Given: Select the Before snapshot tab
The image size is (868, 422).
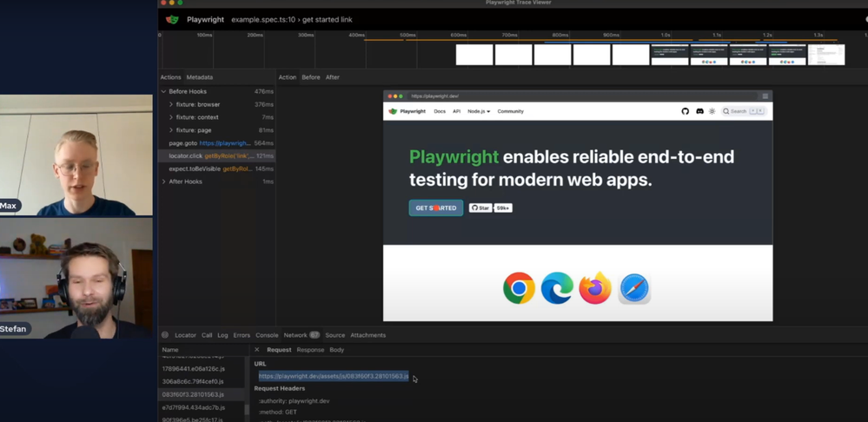Looking at the screenshot, I should 310,77.
